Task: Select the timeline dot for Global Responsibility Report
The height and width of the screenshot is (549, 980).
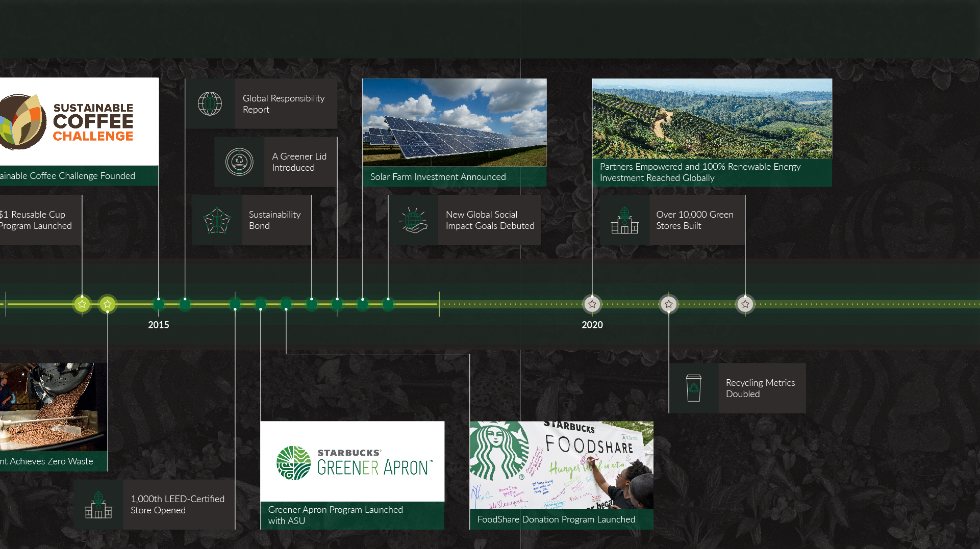Action: point(185,304)
